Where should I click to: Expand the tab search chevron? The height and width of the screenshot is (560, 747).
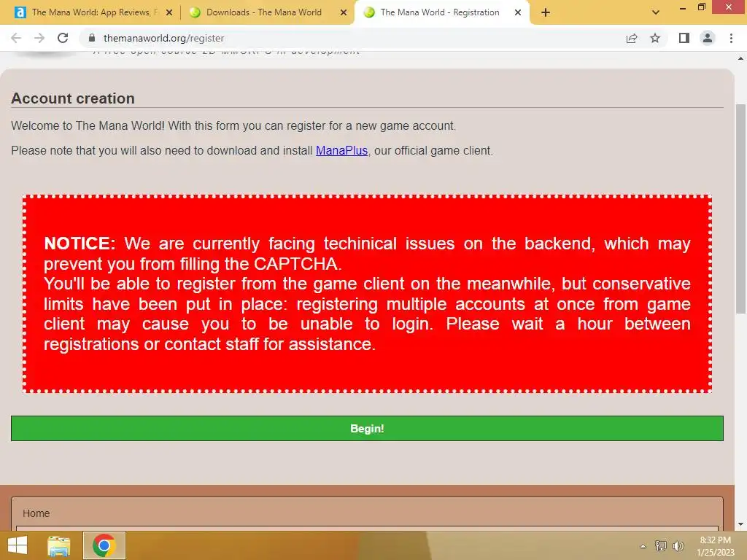[656, 12]
